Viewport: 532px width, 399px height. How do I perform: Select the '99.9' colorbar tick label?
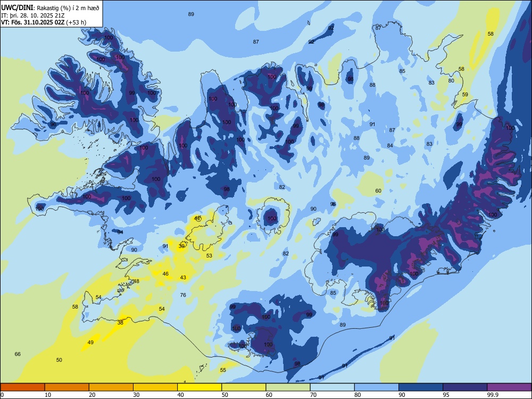(x=493, y=395)
